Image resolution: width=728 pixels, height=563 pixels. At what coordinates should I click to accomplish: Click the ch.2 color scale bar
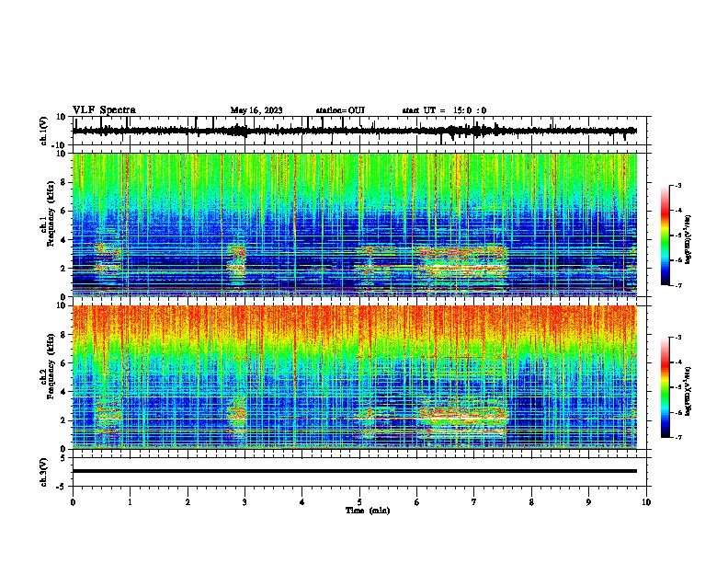point(665,387)
